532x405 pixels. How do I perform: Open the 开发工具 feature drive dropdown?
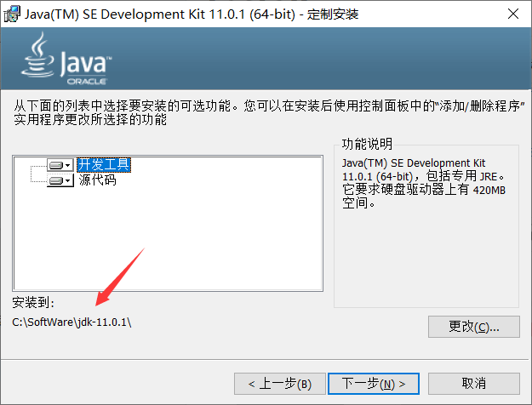tap(60, 165)
